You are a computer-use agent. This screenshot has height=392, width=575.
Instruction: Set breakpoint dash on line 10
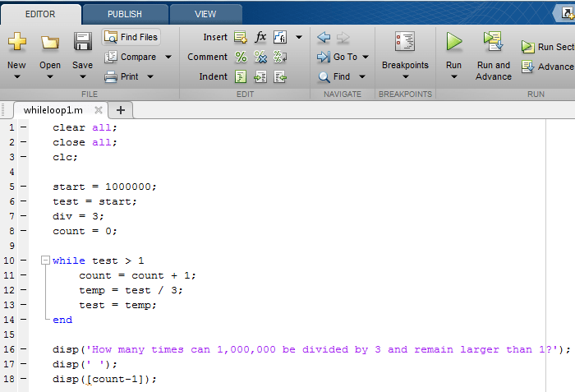click(x=24, y=261)
